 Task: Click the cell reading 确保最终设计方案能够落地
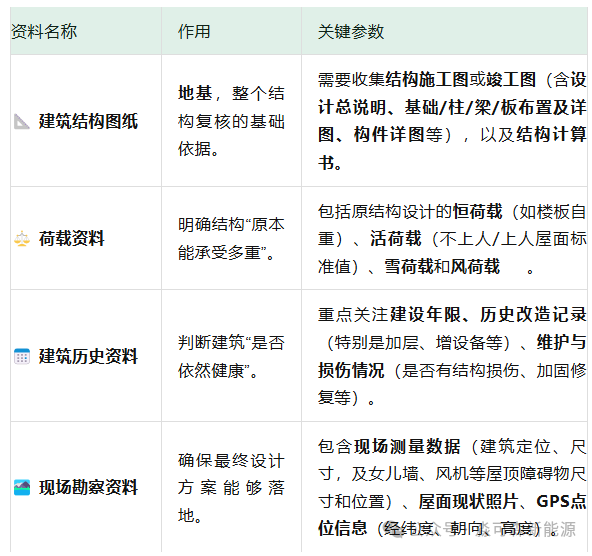(231, 487)
